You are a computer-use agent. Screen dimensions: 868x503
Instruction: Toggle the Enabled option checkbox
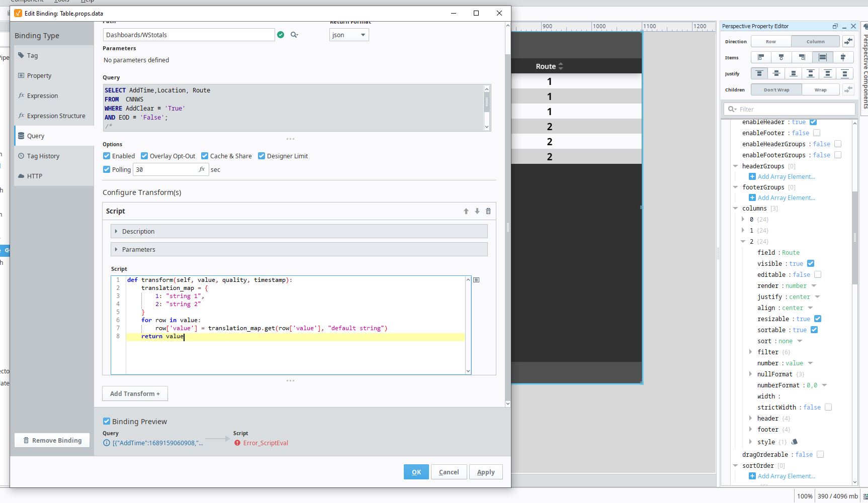coord(107,156)
